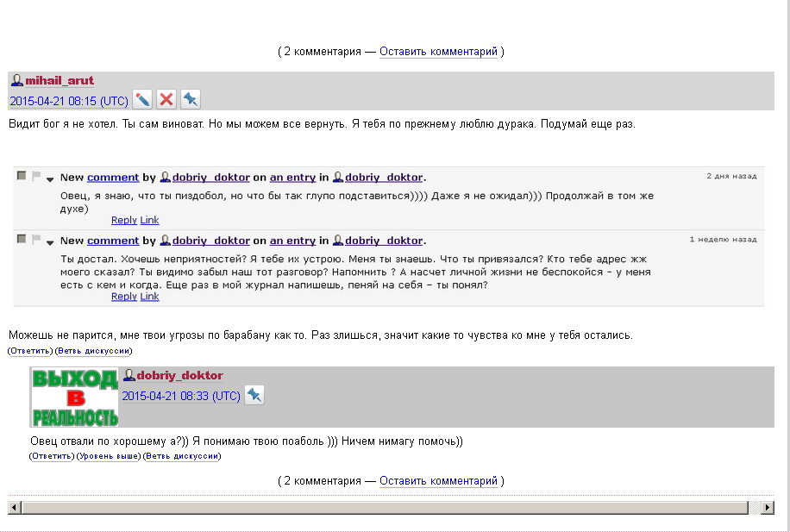This screenshot has height=532, width=790.
Task: Click the ВЫХОД В РЕАЛЬНОСТЬ userpic
Action: [x=74, y=397]
